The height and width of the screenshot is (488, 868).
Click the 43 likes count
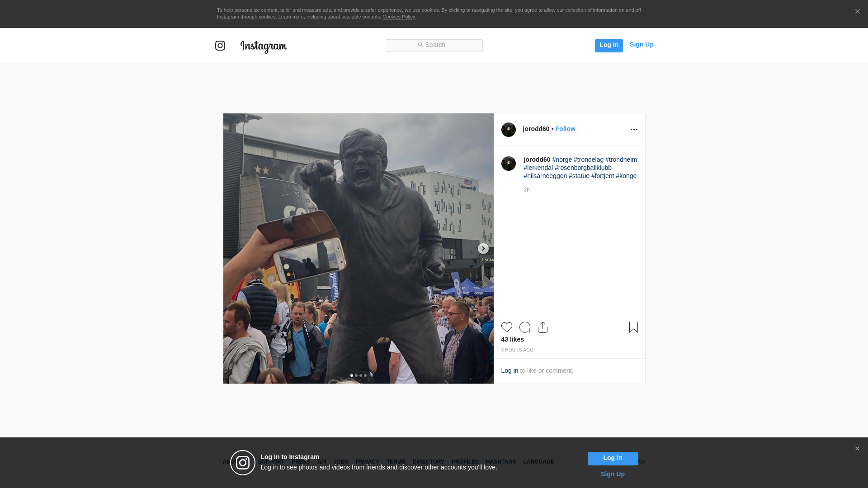coord(513,339)
